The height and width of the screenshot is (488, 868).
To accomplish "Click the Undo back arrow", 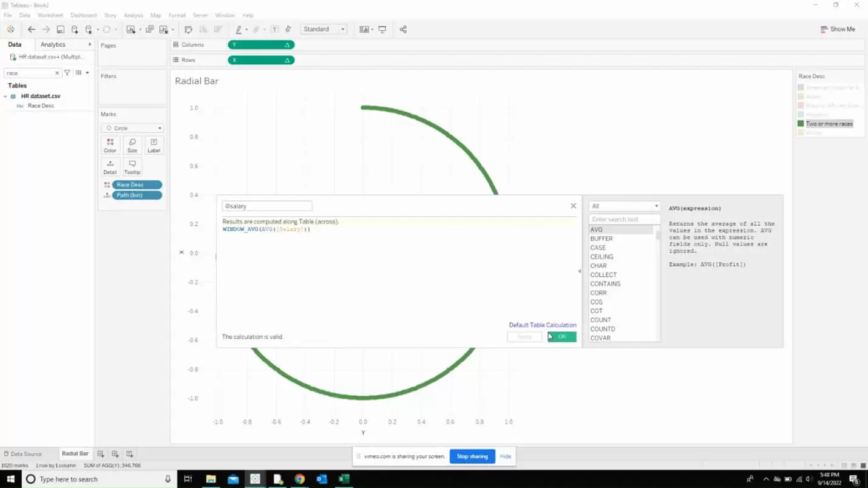I will pos(32,29).
